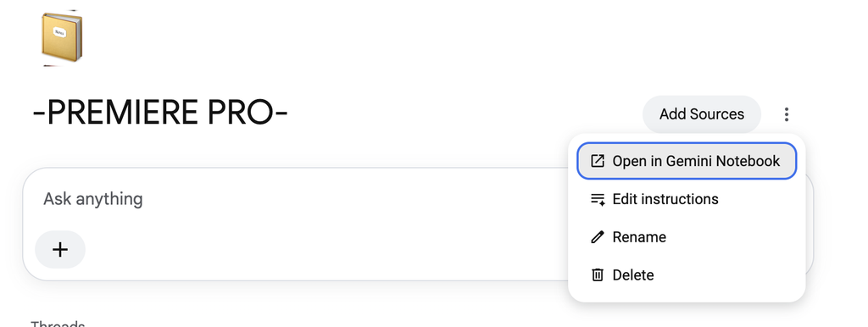
Task: Choose Delete from the options menu
Action: [687, 275]
